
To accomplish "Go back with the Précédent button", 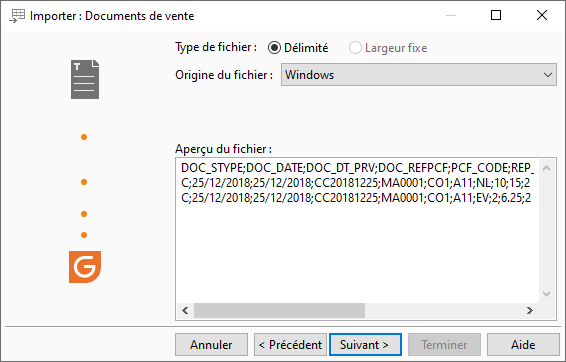I will pyautogui.click(x=290, y=345).
